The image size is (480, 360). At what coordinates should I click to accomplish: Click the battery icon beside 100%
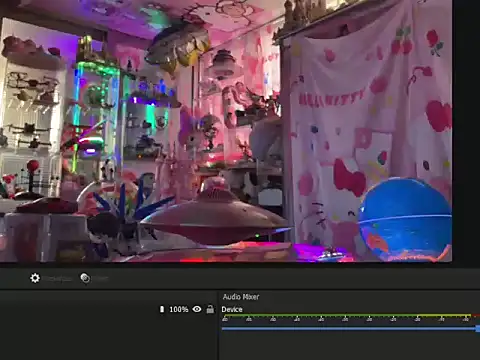162,309
